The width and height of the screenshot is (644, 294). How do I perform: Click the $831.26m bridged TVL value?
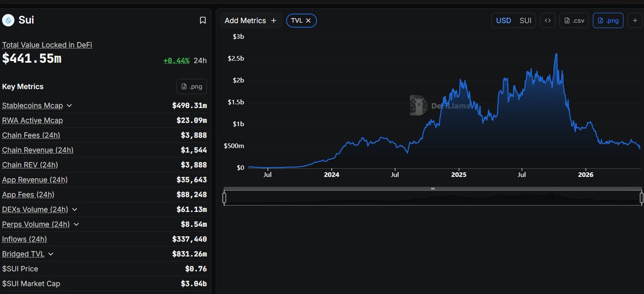(x=189, y=254)
